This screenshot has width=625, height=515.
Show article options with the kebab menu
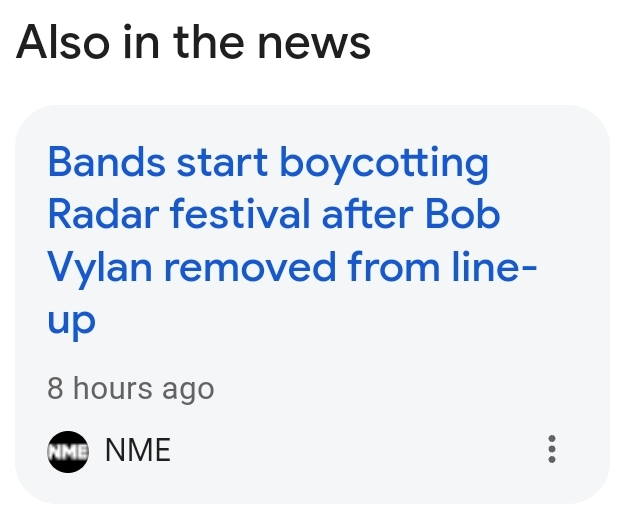[x=552, y=449]
